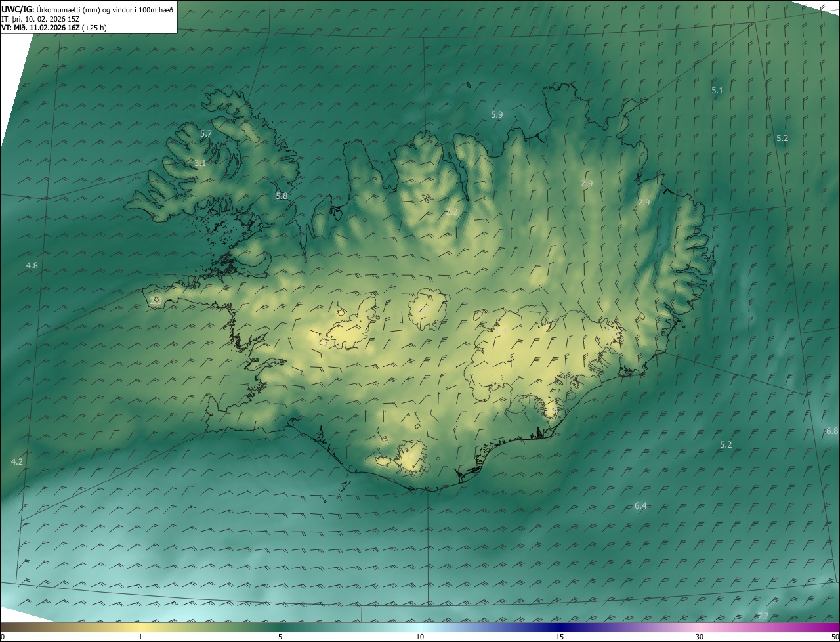Screen dimensions: 840x642
Task: Click the 'VT: Mið. 11.02.2026 16Z' valid-time line
Action: 54,28
